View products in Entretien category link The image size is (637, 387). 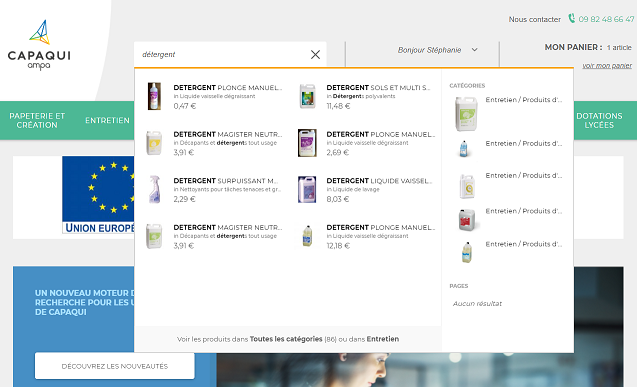click(x=383, y=339)
